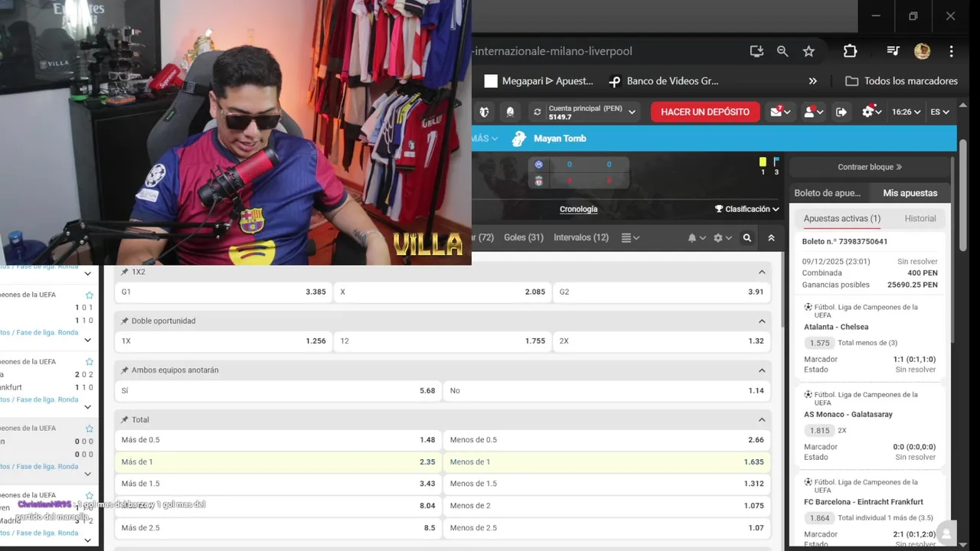Image resolution: width=980 pixels, height=551 pixels.
Task: Open Todos los marcadores folder
Action: pos(902,81)
